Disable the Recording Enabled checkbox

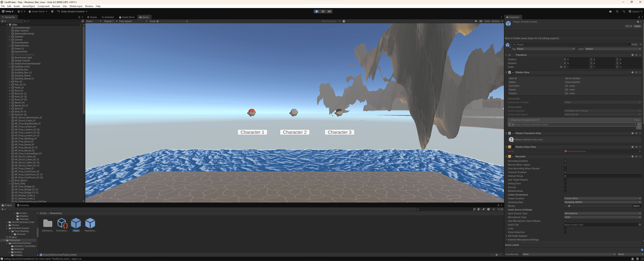pos(565,161)
